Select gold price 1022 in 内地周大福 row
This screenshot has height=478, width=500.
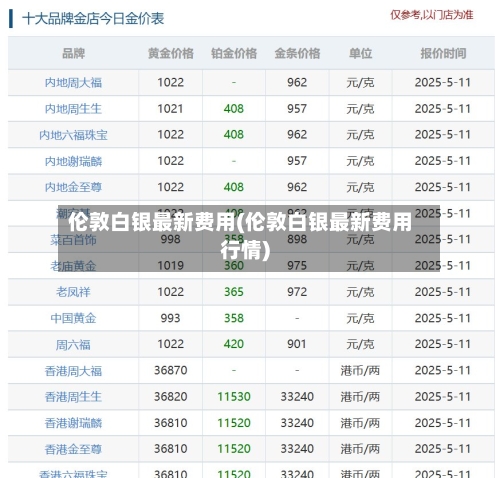(x=171, y=82)
